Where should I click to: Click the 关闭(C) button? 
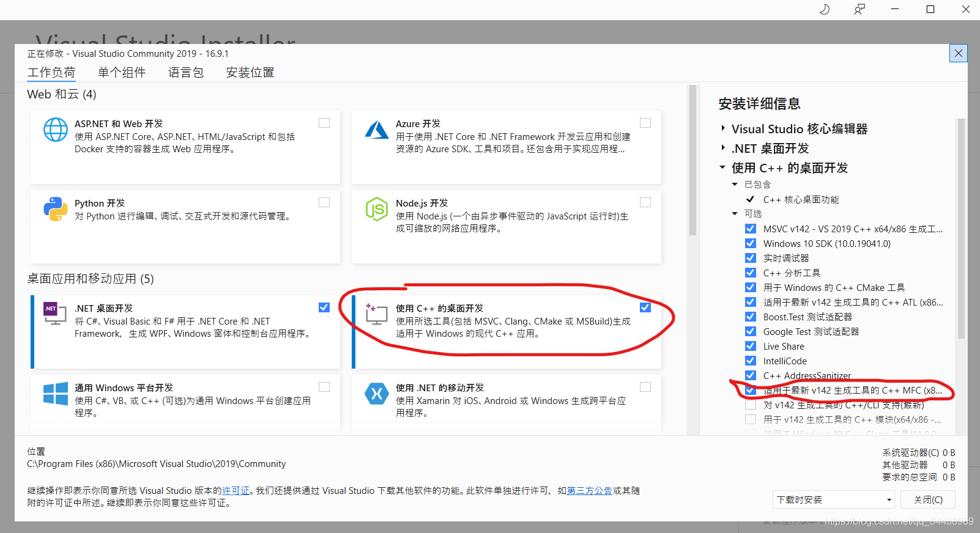point(929,499)
